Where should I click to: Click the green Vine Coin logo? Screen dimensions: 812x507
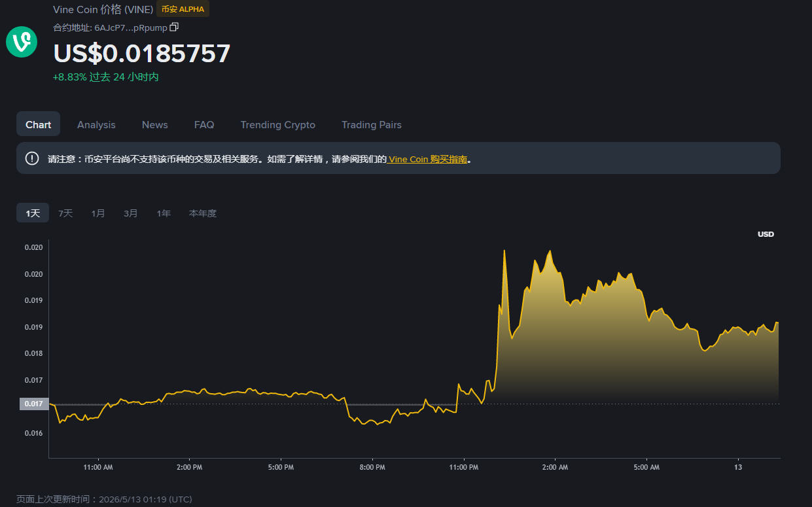click(x=22, y=42)
